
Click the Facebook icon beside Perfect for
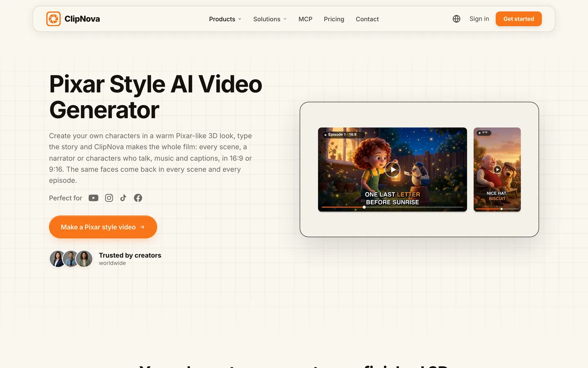pyautogui.click(x=138, y=198)
